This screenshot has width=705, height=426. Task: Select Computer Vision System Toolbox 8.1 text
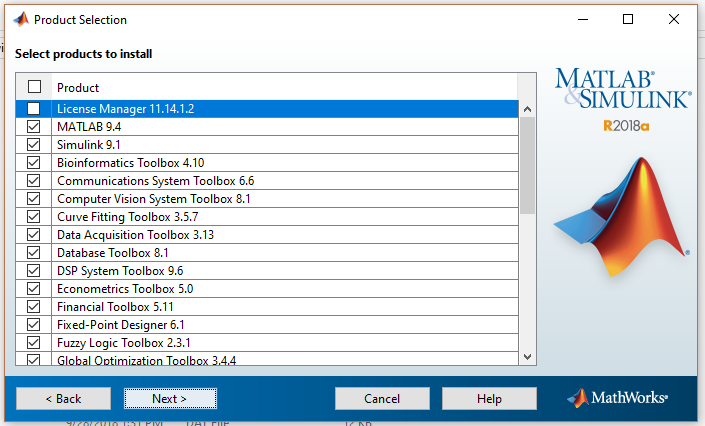coord(154,199)
